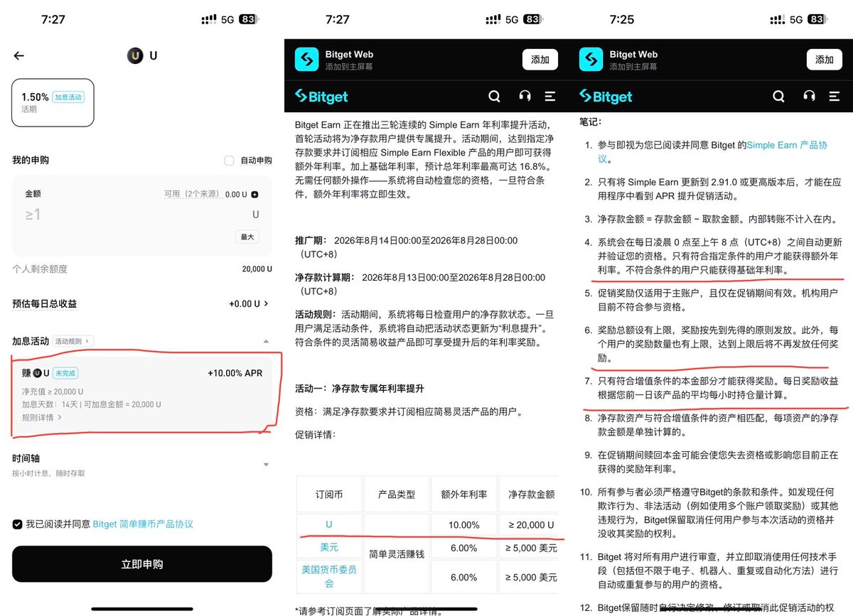The height and width of the screenshot is (616, 853).
Task: Tap the battery indicator in left status bar
Action: tap(247, 20)
